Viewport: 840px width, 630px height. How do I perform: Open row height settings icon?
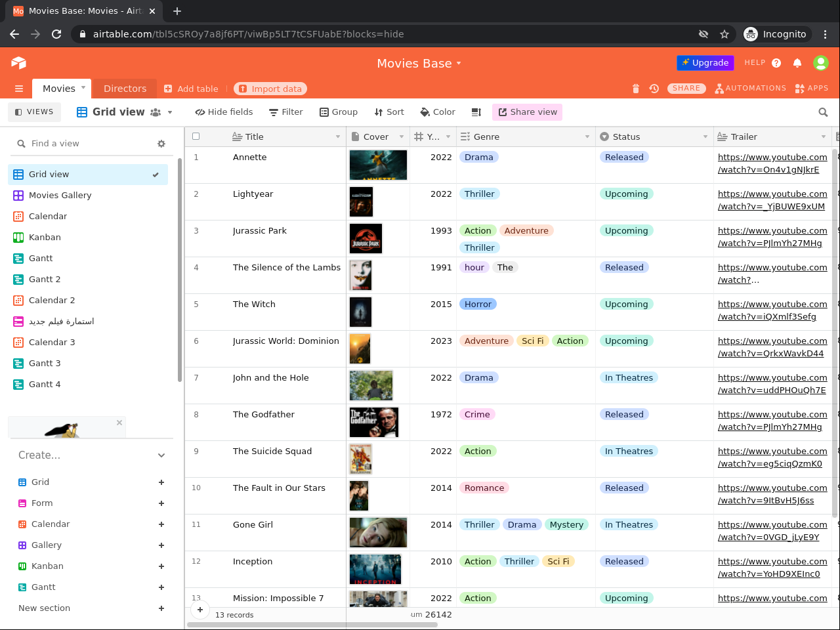pyautogui.click(x=476, y=112)
